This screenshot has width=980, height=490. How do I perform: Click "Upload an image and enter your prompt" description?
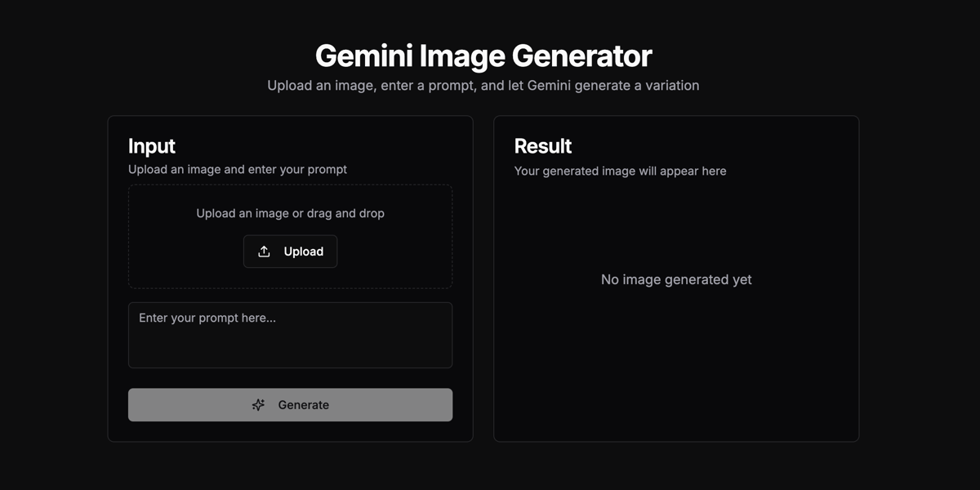pyautogui.click(x=238, y=170)
